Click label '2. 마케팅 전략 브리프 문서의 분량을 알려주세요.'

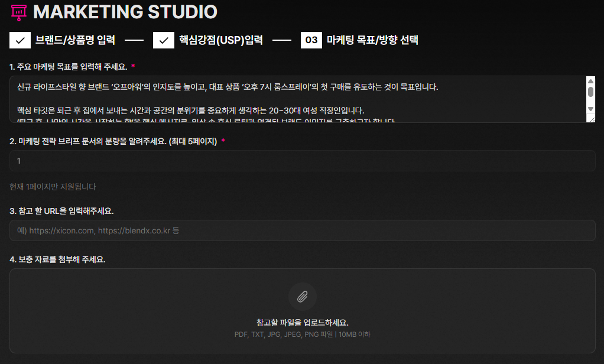tap(88, 141)
